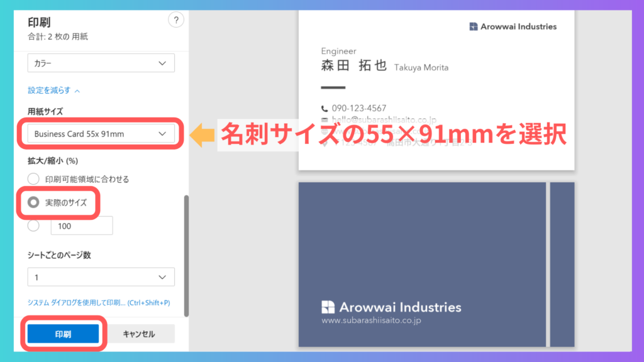
Task: Open the 用紙サイズ Business Card dropdown
Action: (101, 134)
